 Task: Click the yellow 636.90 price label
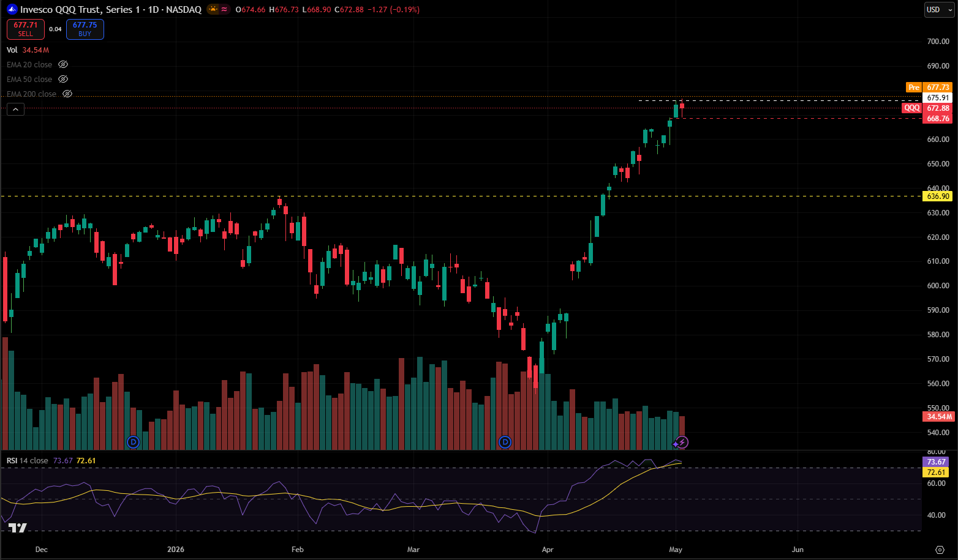[x=938, y=196]
